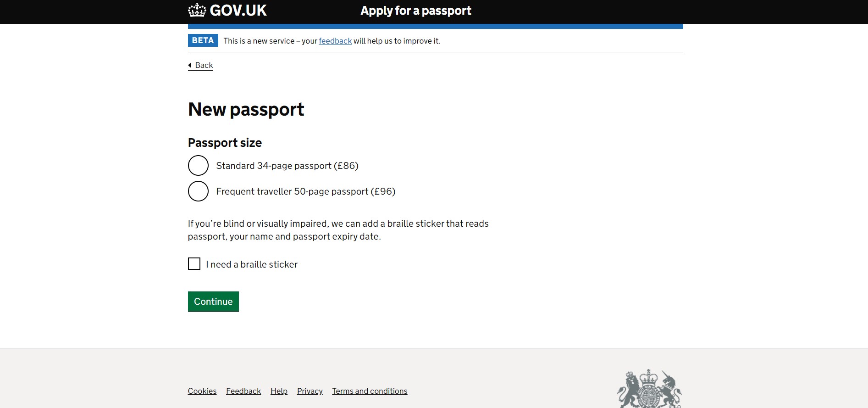Click the 'Standard 34-page passport (£86)' label text
Viewport: 868px width, 408px height.
(x=287, y=166)
